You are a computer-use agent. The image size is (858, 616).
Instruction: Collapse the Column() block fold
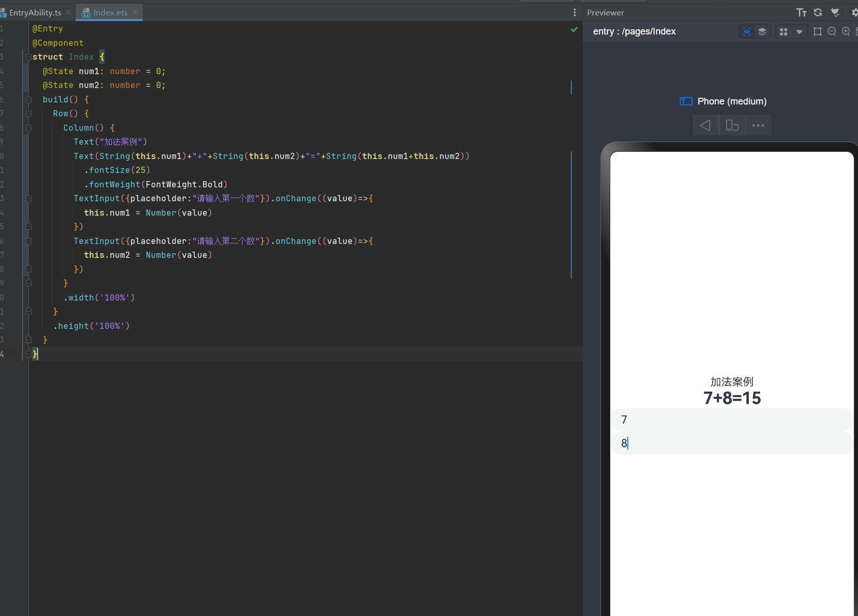(x=29, y=128)
